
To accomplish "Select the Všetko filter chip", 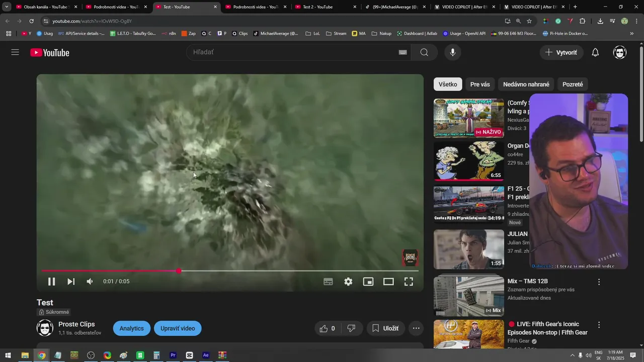I will [448, 84].
